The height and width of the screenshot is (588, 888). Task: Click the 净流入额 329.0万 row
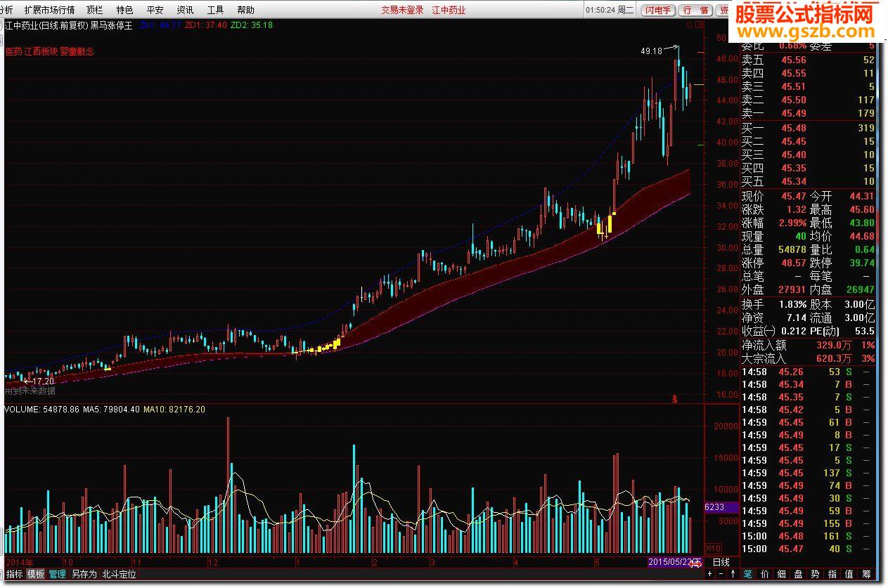(809, 346)
